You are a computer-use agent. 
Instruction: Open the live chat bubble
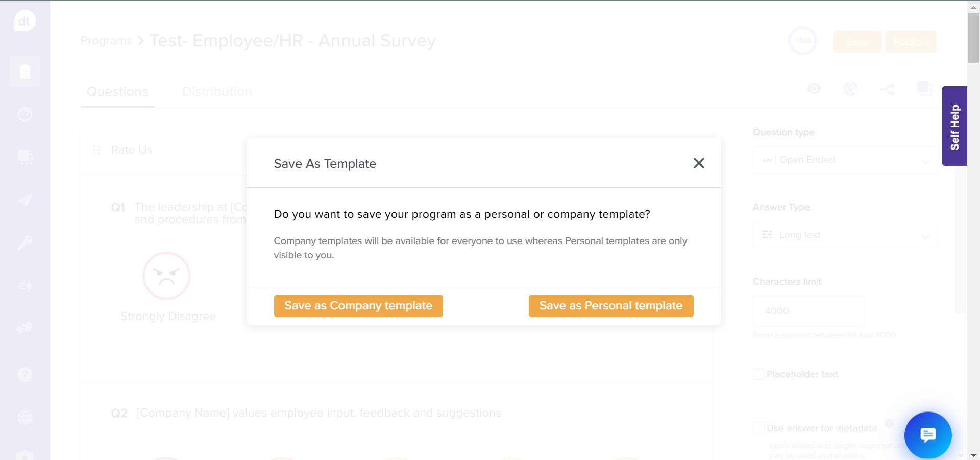pos(927,435)
